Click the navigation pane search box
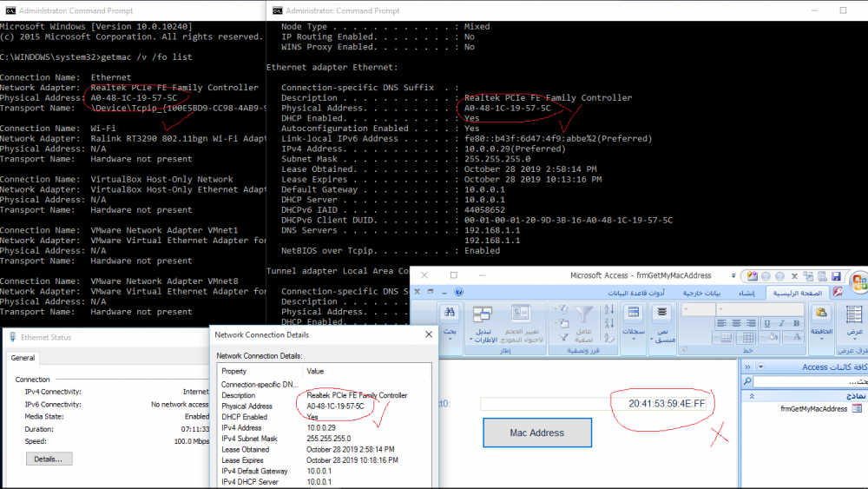The image size is (868, 489). click(811, 381)
